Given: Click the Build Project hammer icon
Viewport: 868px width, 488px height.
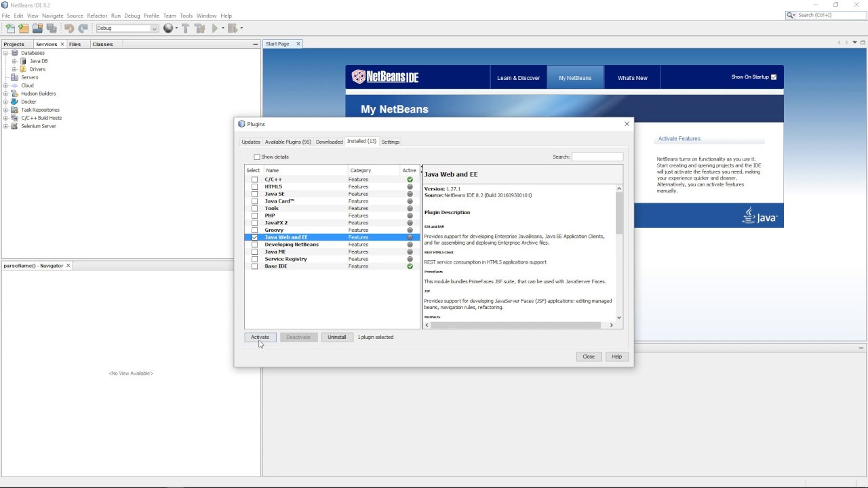Looking at the screenshot, I should pyautogui.click(x=185, y=28).
